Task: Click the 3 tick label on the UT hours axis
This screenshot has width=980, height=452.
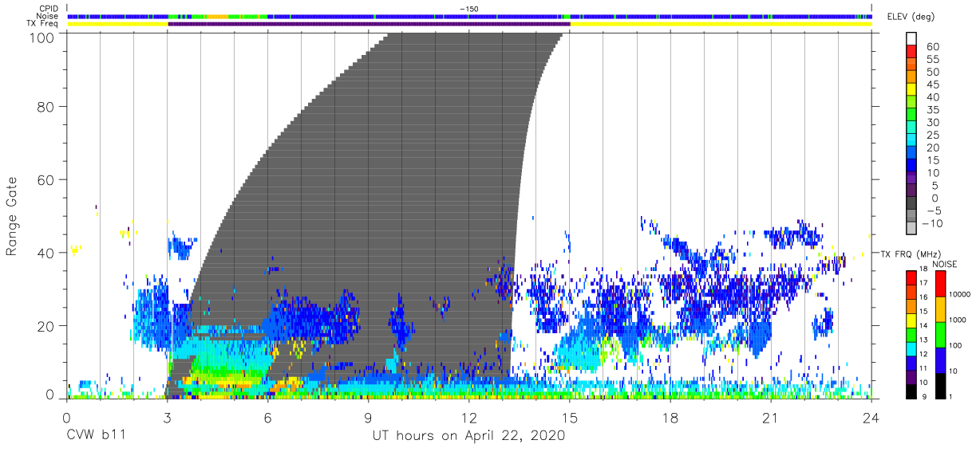Action: 167,417
